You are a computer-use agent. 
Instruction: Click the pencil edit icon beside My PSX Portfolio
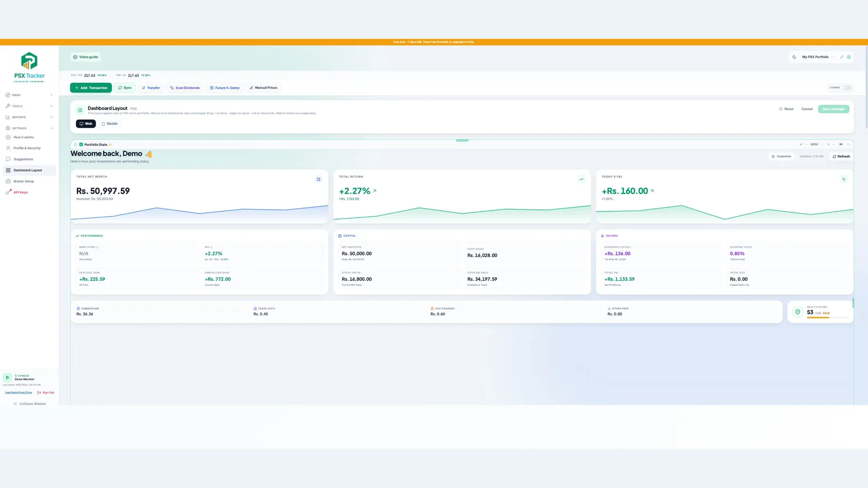[841, 57]
